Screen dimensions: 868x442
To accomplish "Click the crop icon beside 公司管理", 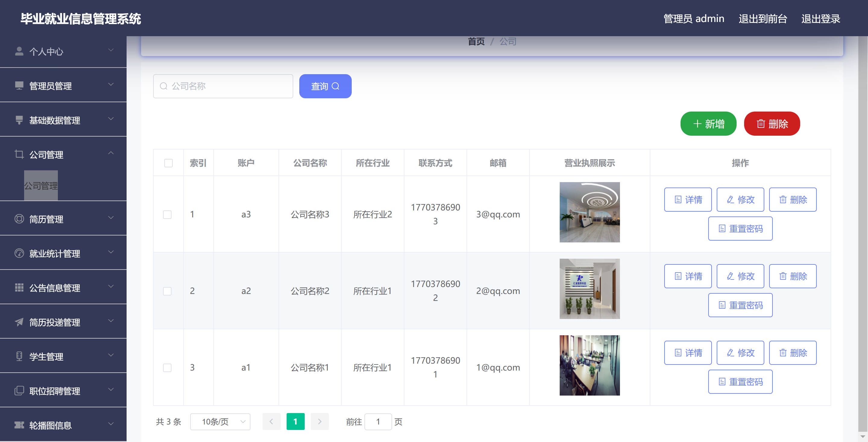I will click(x=19, y=154).
